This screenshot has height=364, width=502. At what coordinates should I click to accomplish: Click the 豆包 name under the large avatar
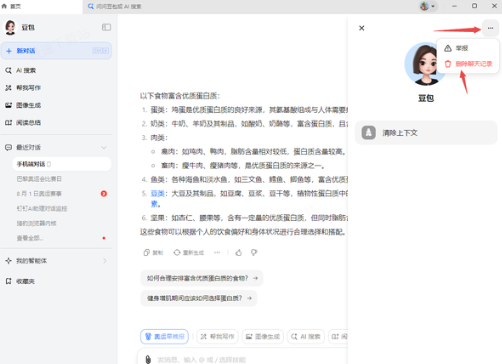point(426,98)
